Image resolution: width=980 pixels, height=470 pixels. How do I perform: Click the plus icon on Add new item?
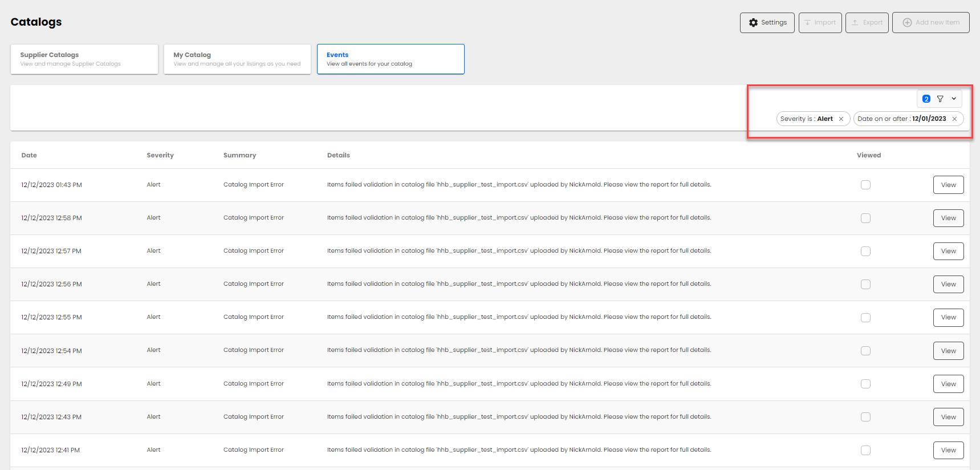point(907,23)
